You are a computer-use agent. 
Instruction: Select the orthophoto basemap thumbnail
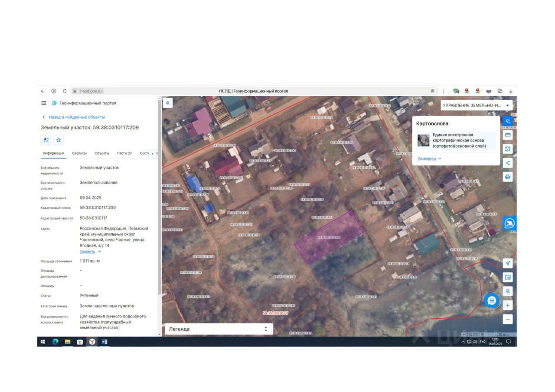coord(424,140)
